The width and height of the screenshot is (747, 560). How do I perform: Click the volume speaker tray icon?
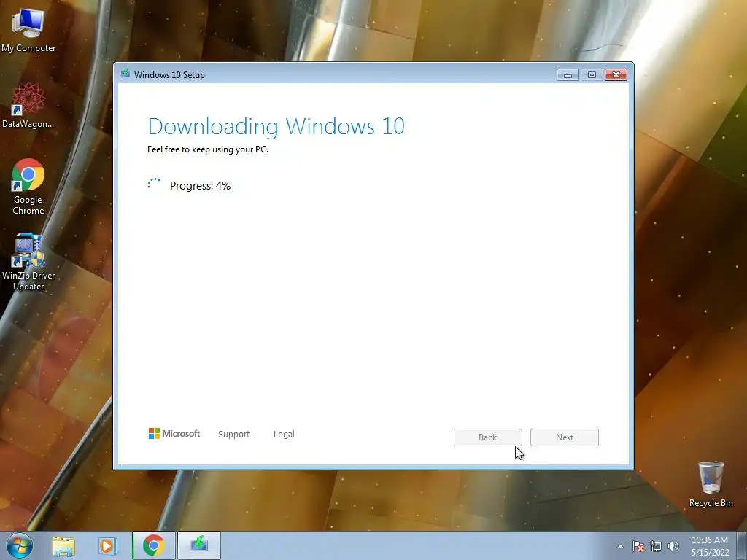point(673,546)
